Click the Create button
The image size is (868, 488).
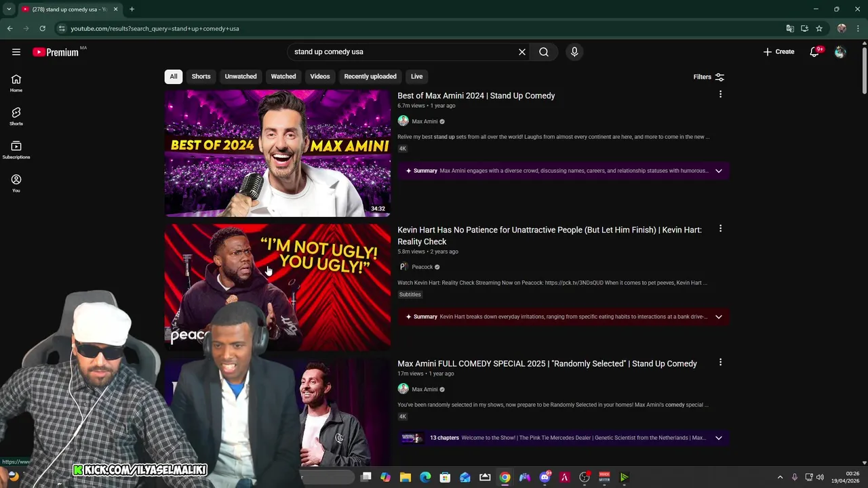pyautogui.click(x=778, y=52)
